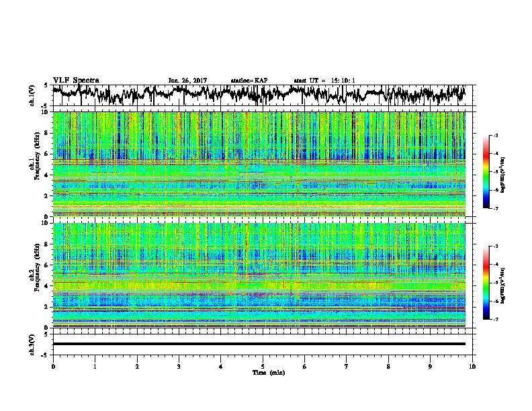Click inside the ch.1 spectrogram panel
Image resolution: width=532 pixels, height=411 pixels.
tap(259, 164)
